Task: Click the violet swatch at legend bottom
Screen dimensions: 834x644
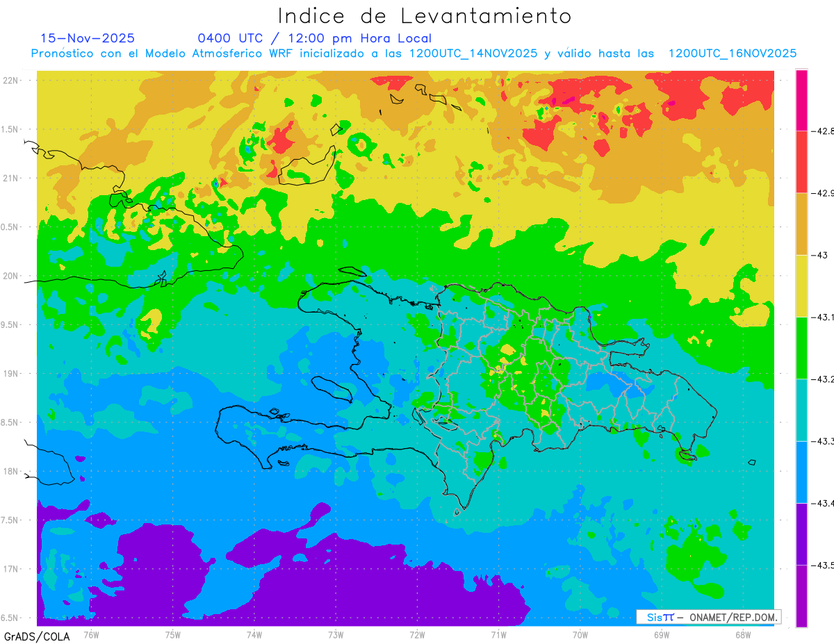Action: tap(801, 595)
